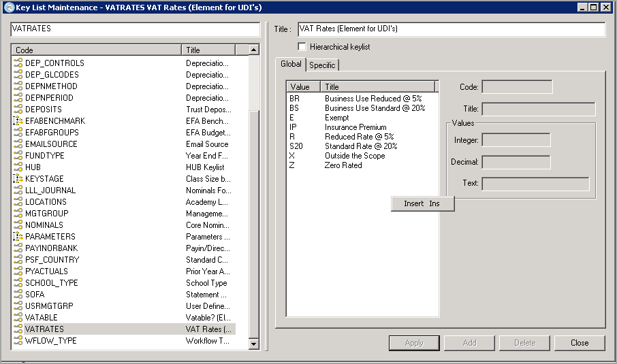The width and height of the screenshot is (617, 364).
Task: Select the HUB keylist entry
Action: click(33, 167)
